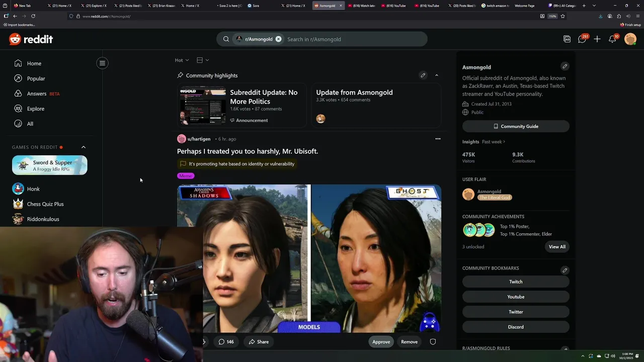Open u/hartigen profile
The width and height of the screenshot is (644, 362).
point(199,139)
